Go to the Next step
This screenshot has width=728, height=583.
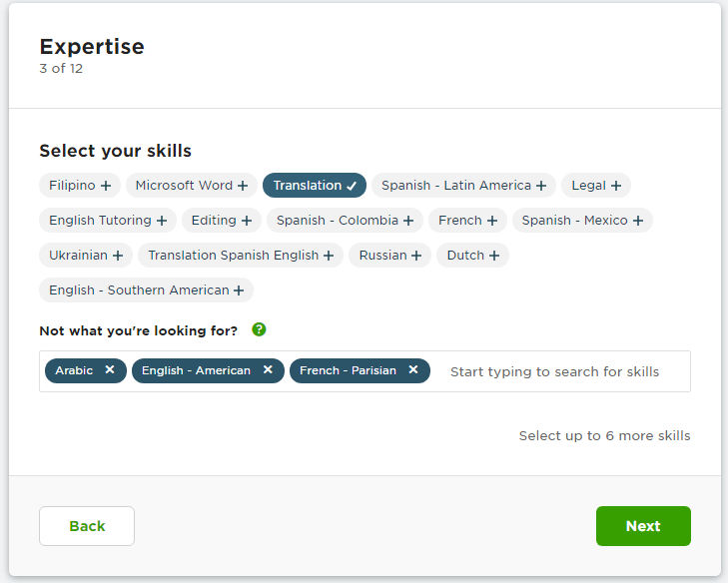pos(643,526)
